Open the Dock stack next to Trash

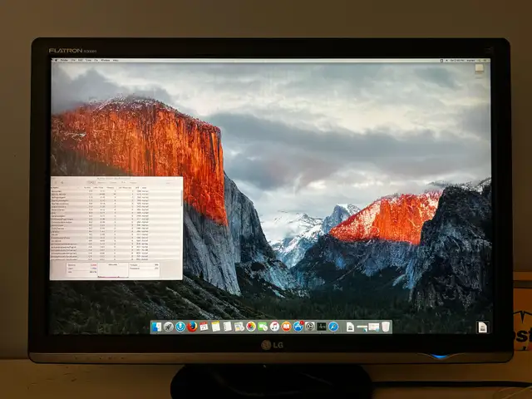[373, 327]
